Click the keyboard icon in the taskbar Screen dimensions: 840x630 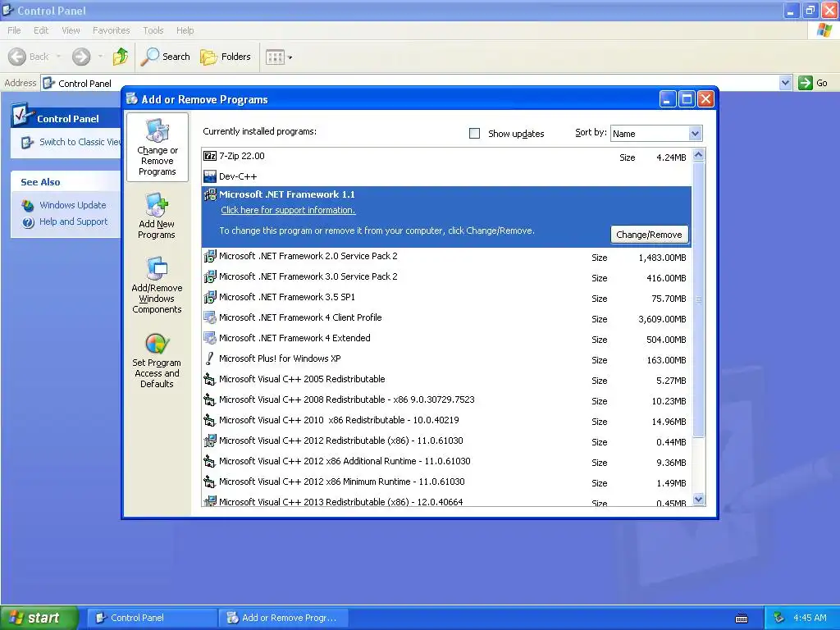coord(742,619)
